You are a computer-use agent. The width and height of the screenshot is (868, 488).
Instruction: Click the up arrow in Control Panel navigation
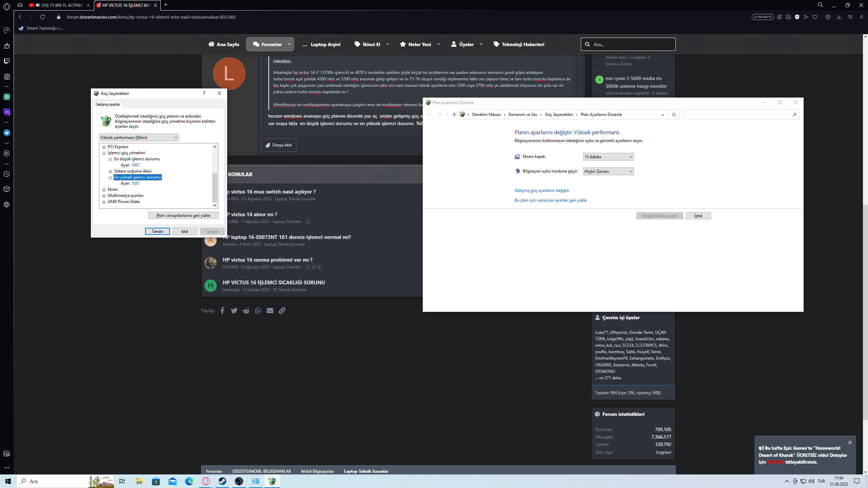(454, 115)
